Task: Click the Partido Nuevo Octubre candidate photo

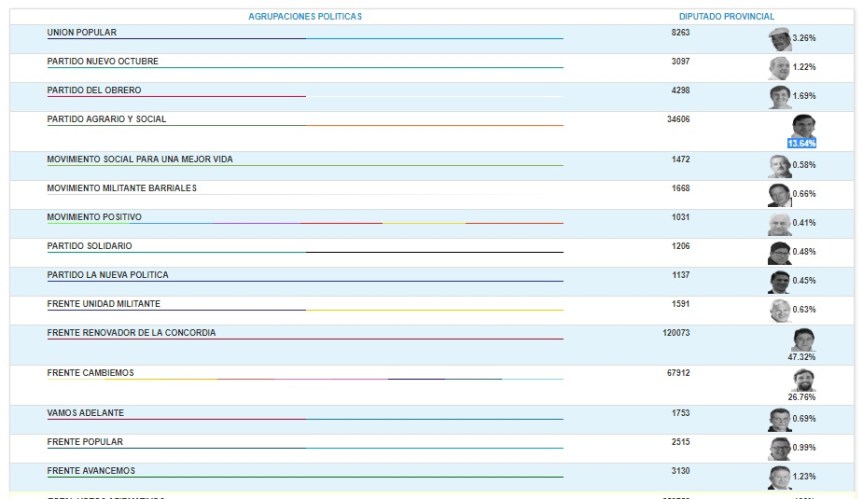Action: pos(779,68)
